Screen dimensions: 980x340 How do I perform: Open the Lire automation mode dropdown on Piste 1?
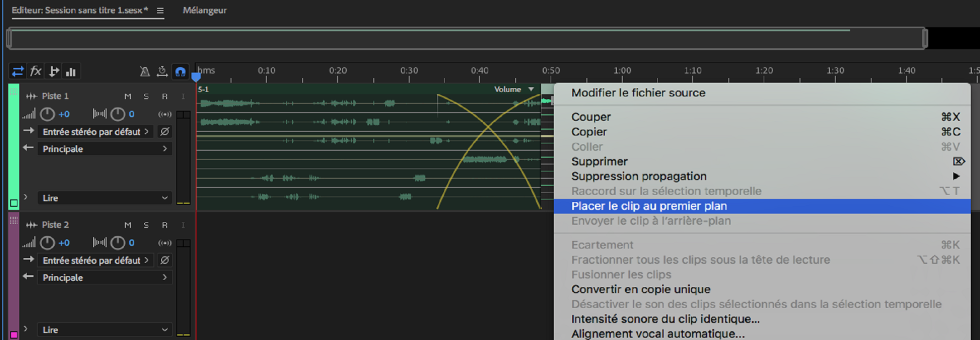point(104,198)
